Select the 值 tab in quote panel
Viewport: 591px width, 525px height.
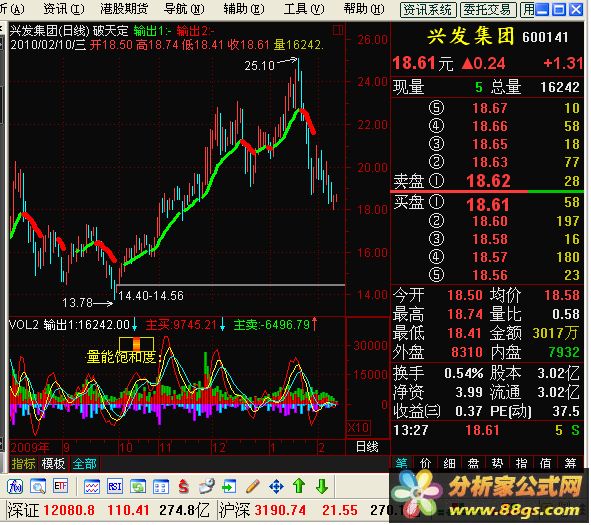coord(546,464)
